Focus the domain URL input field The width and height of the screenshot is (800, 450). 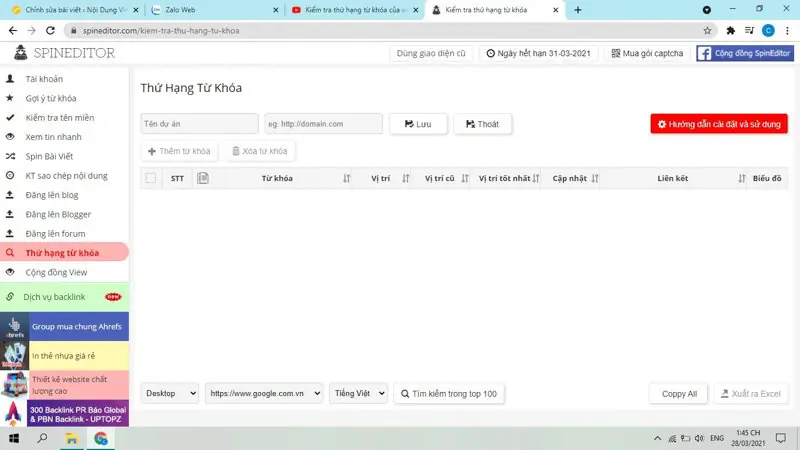[x=323, y=124]
